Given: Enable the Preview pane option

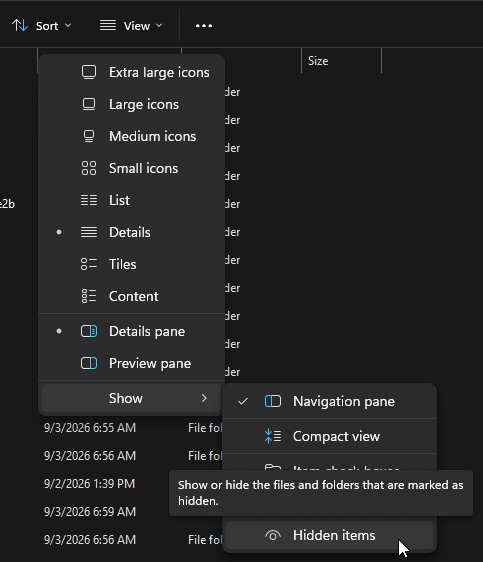Looking at the screenshot, I should click(x=131, y=363).
